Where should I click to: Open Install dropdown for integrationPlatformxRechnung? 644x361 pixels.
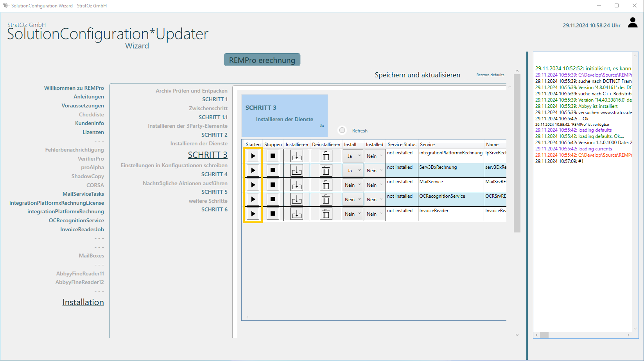point(353,156)
